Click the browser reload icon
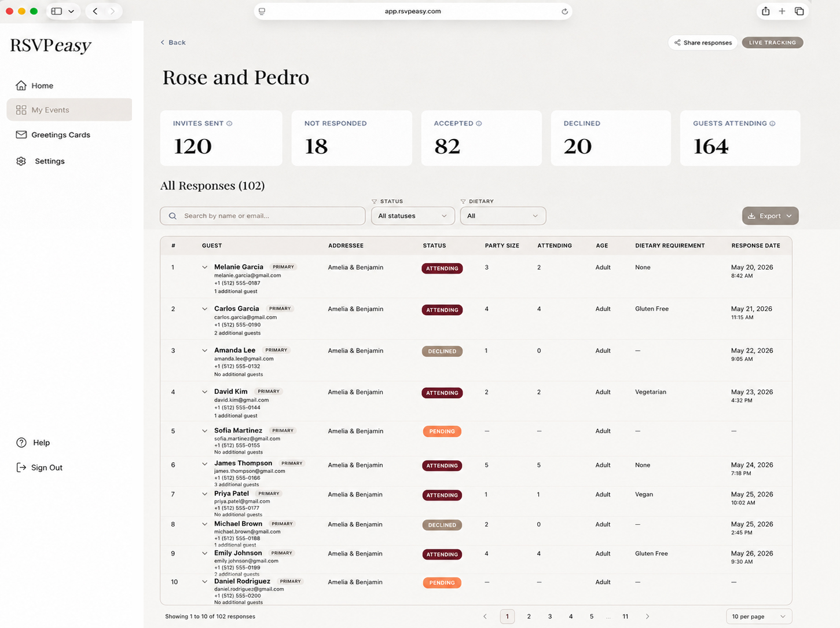 [x=564, y=11]
